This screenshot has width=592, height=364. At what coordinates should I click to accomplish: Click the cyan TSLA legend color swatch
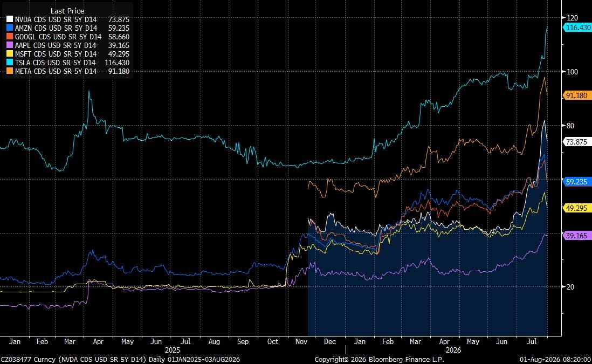10,63
